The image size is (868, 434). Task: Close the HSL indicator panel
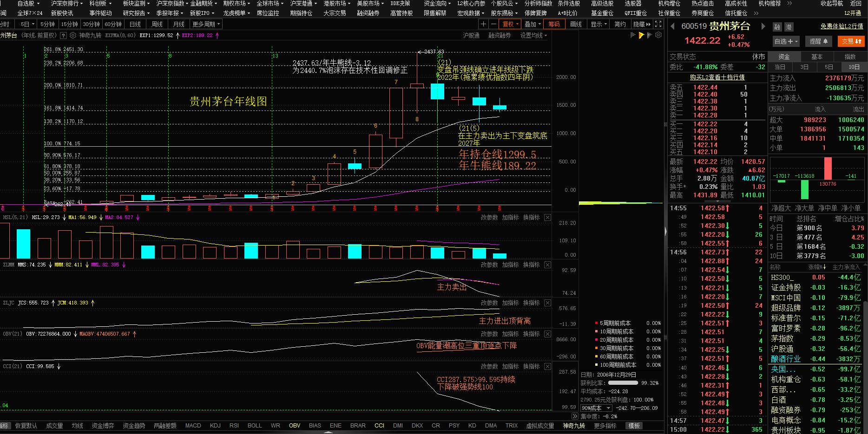(x=548, y=217)
